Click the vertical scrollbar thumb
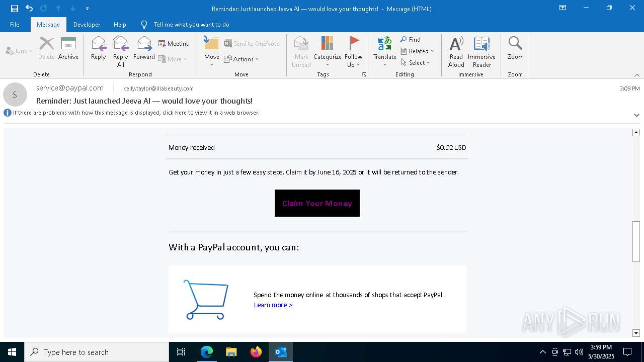The image size is (644, 362). (x=636, y=241)
